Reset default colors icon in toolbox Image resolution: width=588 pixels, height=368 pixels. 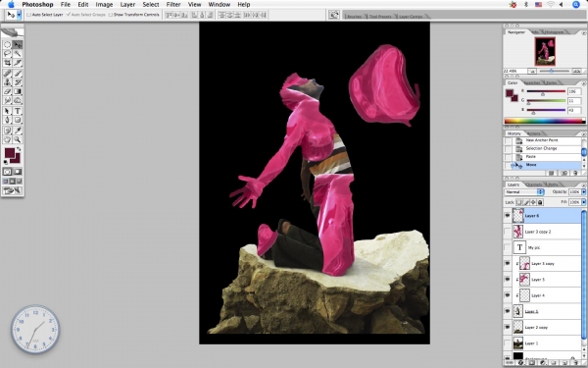[6, 162]
